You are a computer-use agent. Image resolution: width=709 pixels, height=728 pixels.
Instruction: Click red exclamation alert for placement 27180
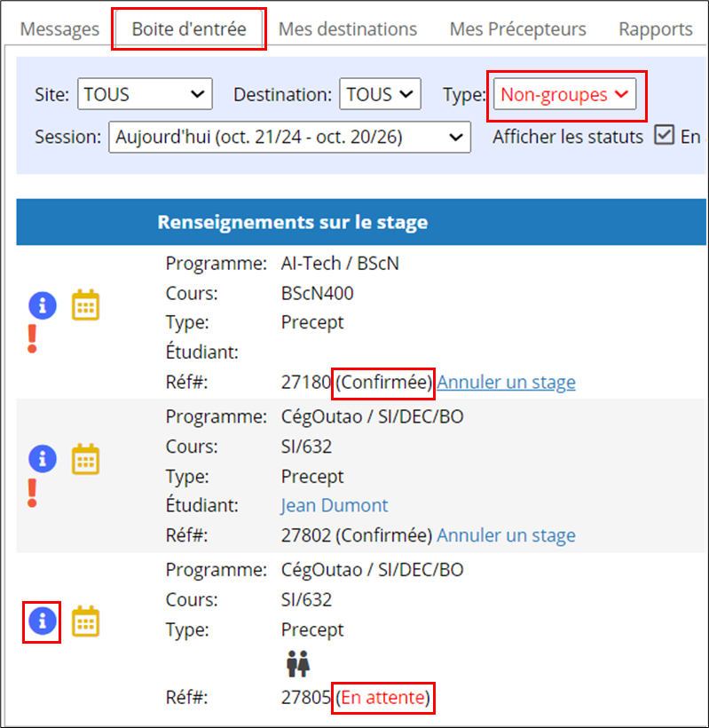(x=32, y=339)
